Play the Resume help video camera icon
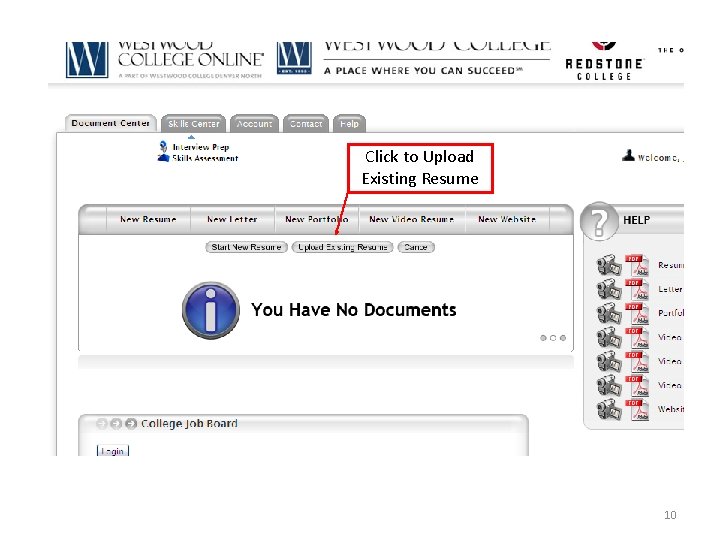The width and height of the screenshot is (720, 540). [609, 265]
